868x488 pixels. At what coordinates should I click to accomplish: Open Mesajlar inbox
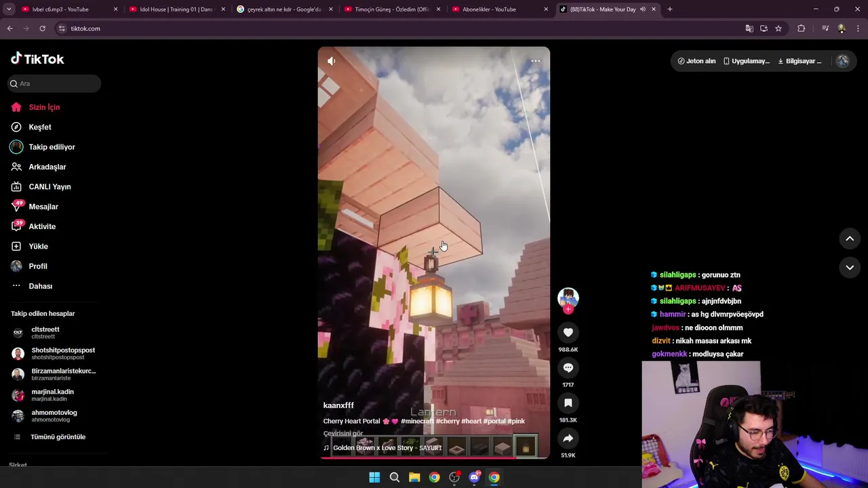[x=43, y=207]
